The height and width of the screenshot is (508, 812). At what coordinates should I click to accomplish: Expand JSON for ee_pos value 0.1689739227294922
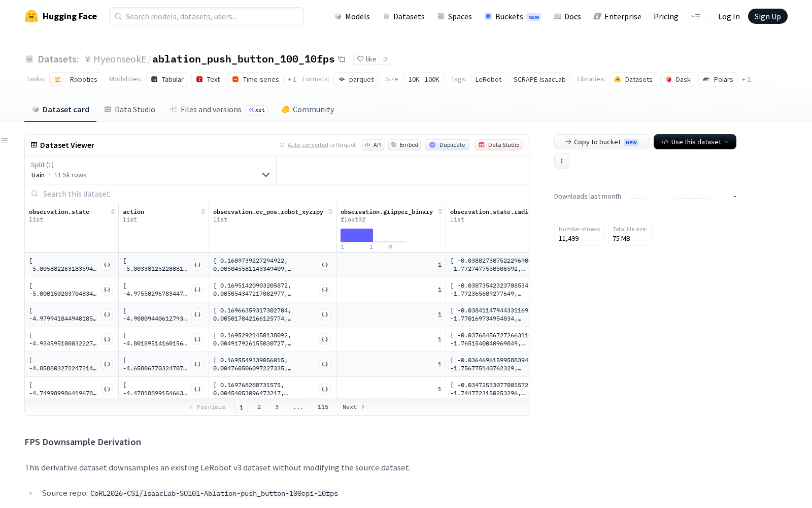coord(325,265)
